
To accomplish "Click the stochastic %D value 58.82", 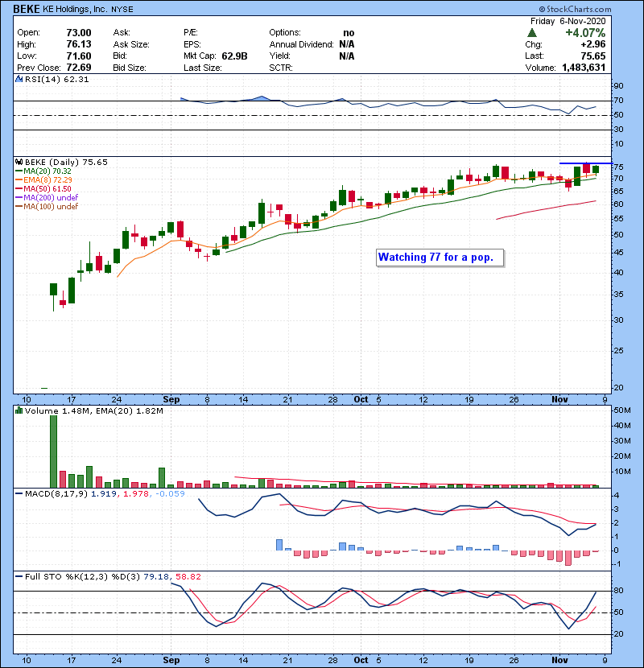I will pos(188,577).
